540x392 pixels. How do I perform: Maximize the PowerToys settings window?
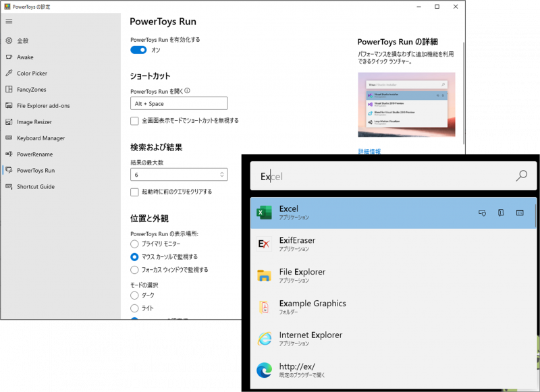(437, 7)
